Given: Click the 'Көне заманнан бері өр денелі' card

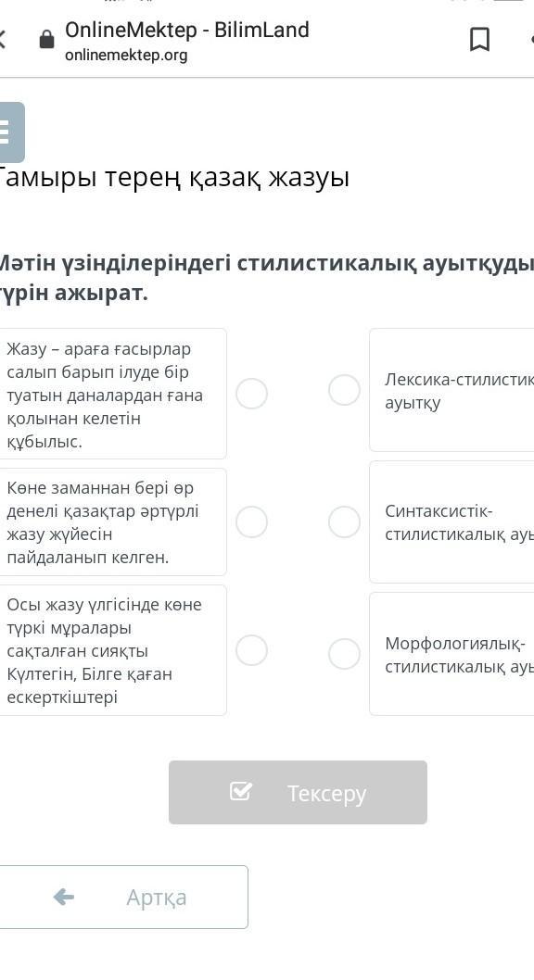Looking at the screenshot, I should tap(112, 521).
